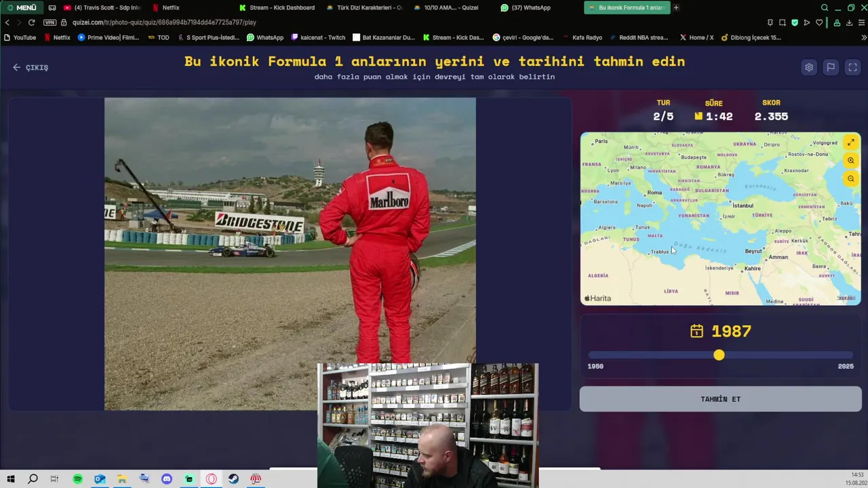Screen dimensions: 868x488
Task: Open Kafa Radyo bookmark
Action: pos(583,37)
